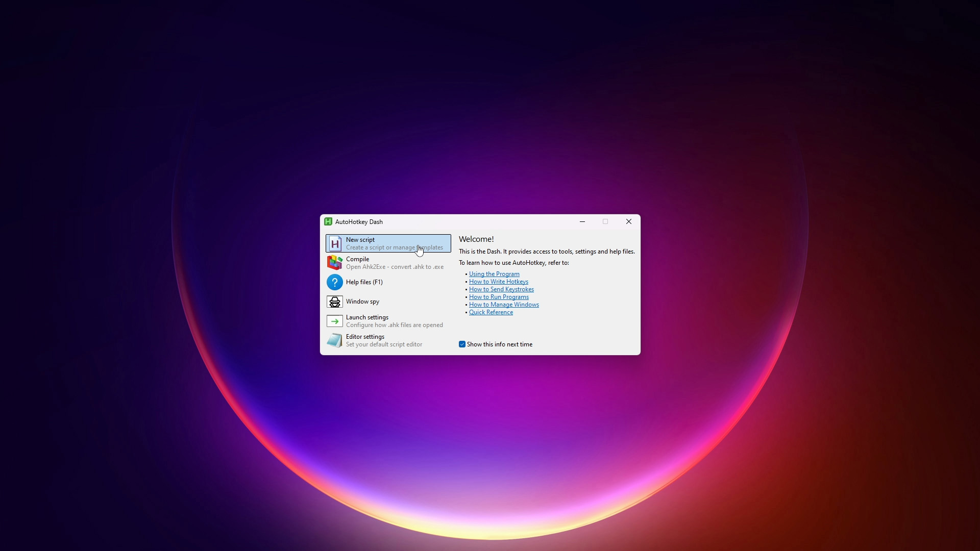This screenshot has height=551, width=980.
Task: Click the AutoHotkey Dash window title text
Action: pyautogui.click(x=359, y=222)
